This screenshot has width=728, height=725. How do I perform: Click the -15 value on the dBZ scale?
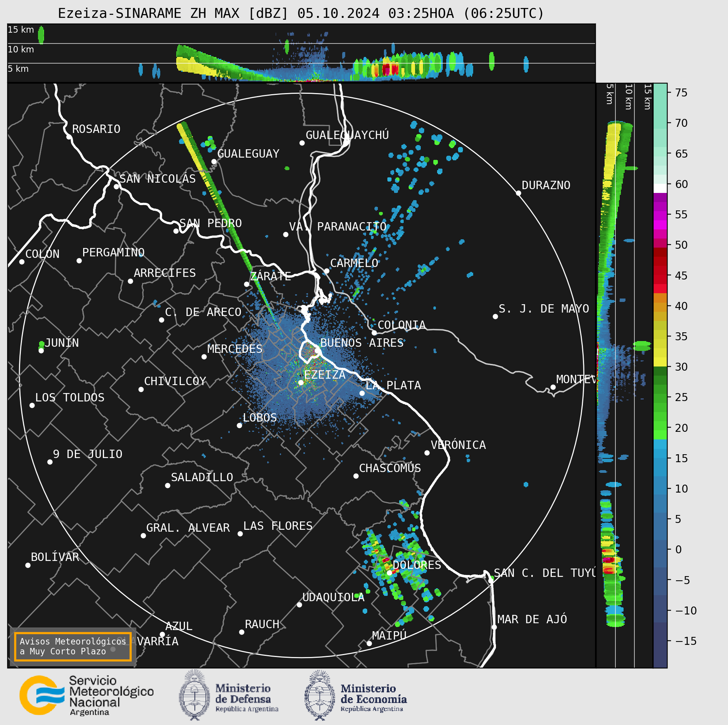point(686,641)
